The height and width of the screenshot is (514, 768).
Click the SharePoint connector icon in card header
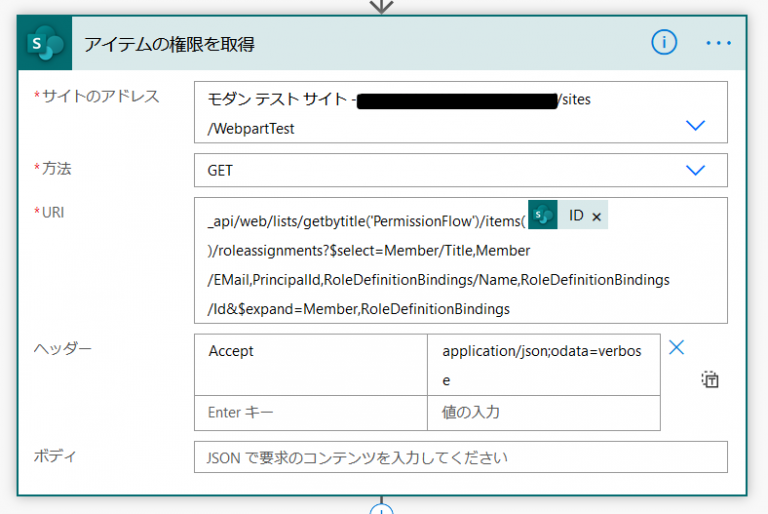(43, 43)
